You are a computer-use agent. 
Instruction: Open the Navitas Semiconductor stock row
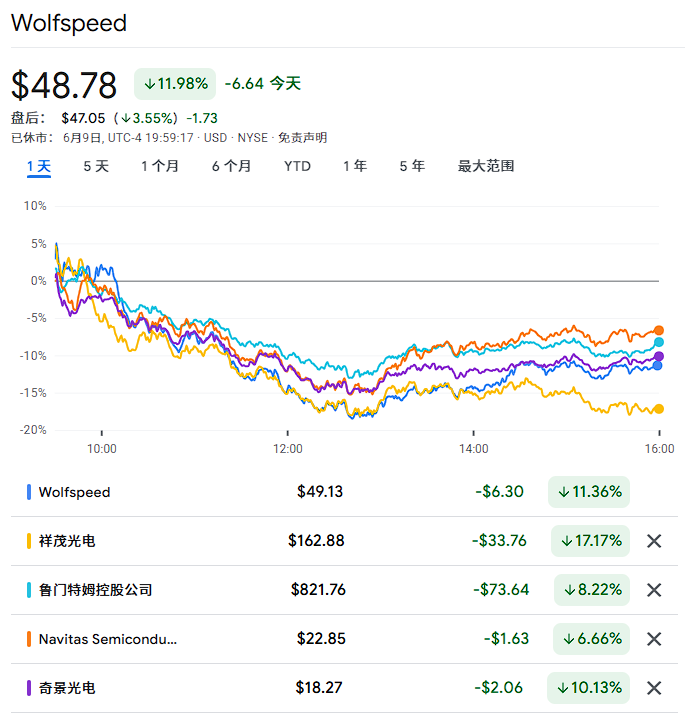(344, 639)
